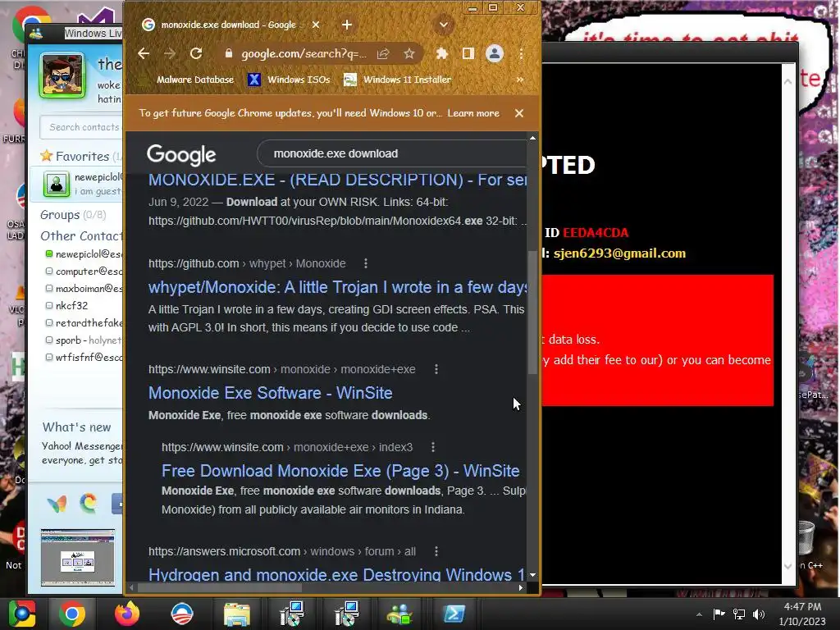
Task: Open options for answers.microsoft.com result
Action: (x=436, y=551)
